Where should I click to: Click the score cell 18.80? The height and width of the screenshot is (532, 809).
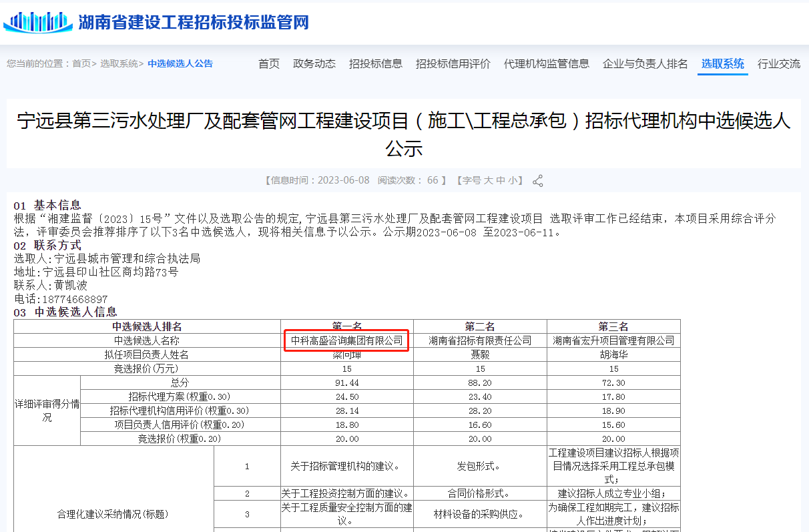point(347,425)
